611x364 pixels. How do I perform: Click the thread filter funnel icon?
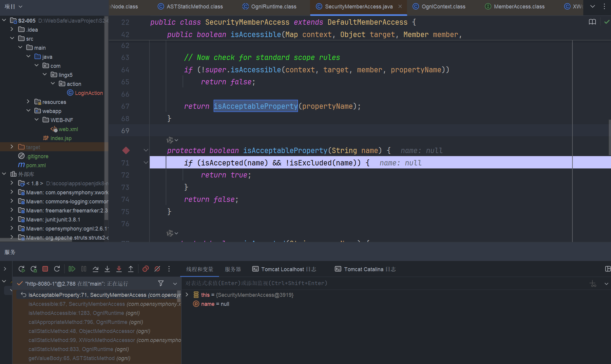(x=161, y=283)
